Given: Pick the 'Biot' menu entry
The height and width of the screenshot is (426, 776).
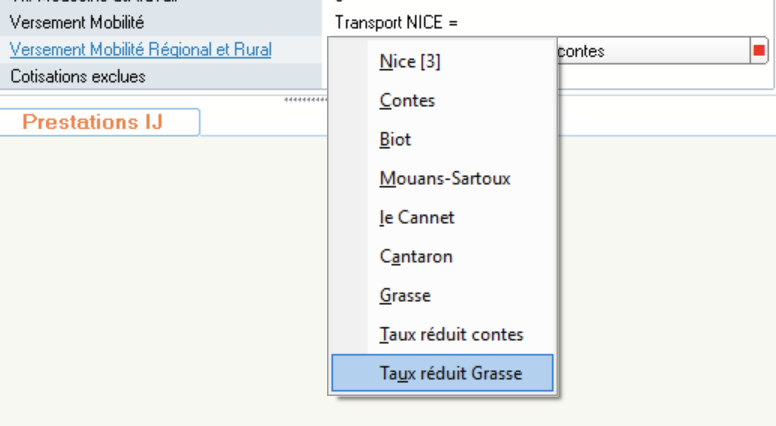Looking at the screenshot, I should coord(395,140).
